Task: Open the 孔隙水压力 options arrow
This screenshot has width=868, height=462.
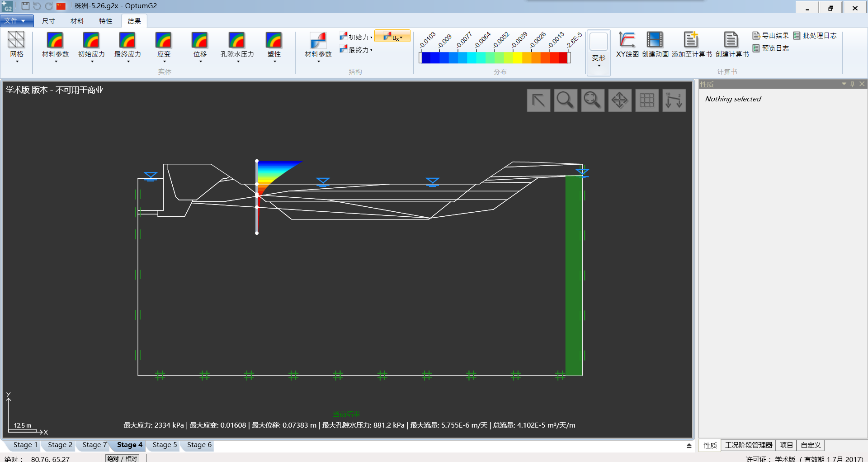Action: 238,61
